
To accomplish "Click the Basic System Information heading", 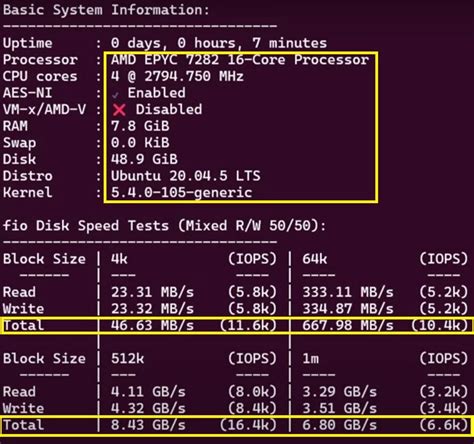I will tap(106, 10).
